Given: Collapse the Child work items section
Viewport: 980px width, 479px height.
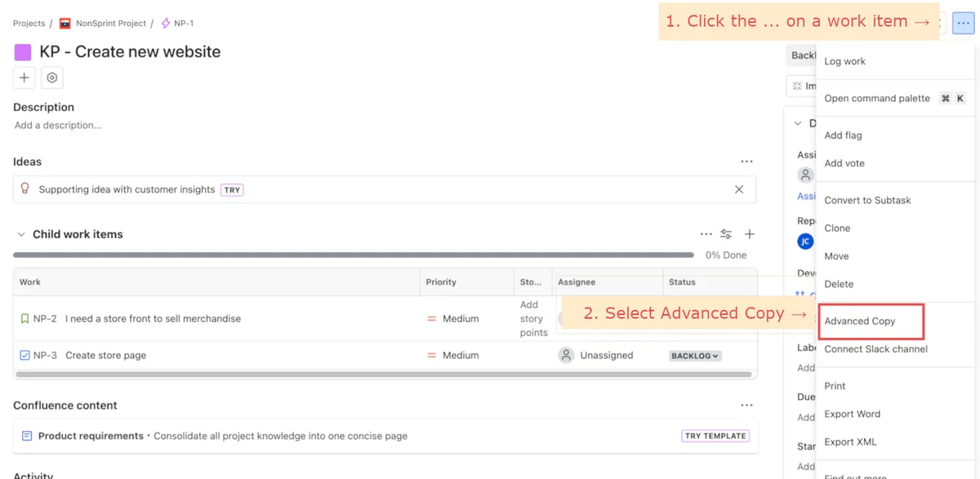Looking at the screenshot, I should tap(21, 234).
